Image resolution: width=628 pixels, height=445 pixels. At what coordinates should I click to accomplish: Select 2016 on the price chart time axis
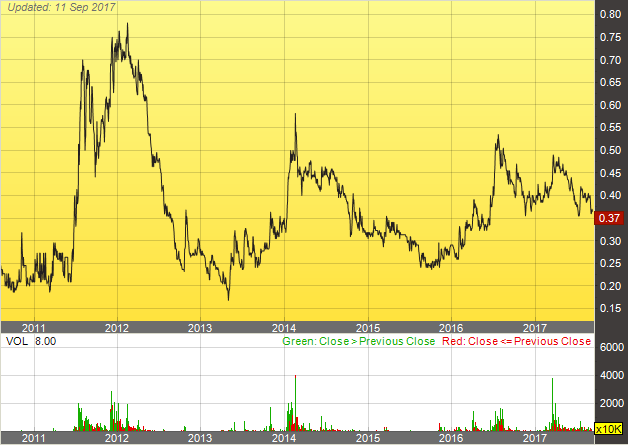(452, 327)
